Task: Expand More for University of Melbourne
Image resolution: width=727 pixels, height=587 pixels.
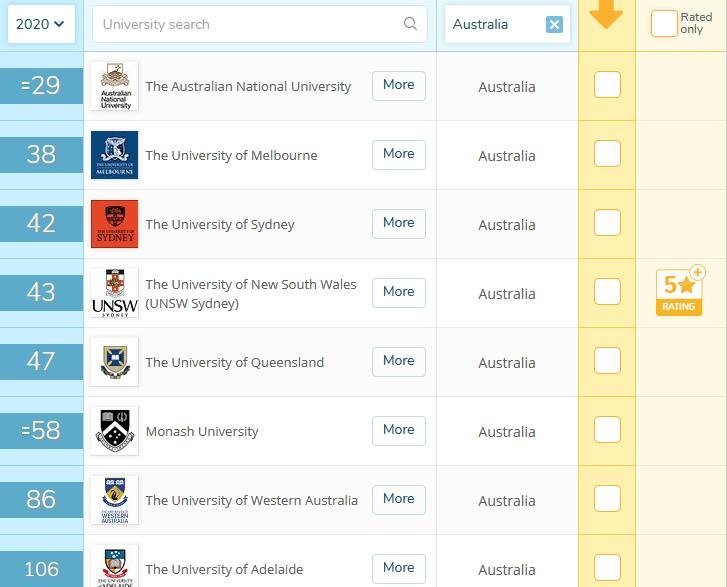Action: (x=398, y=154)
